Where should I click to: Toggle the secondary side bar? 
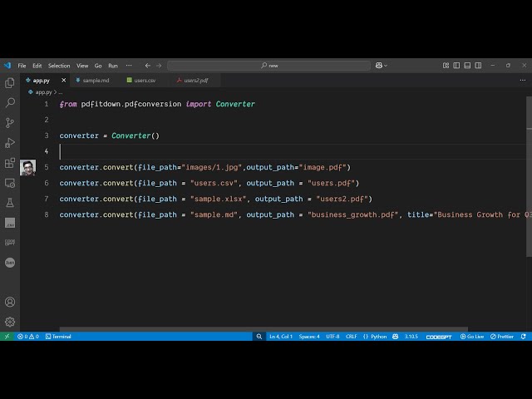(478, 66)
